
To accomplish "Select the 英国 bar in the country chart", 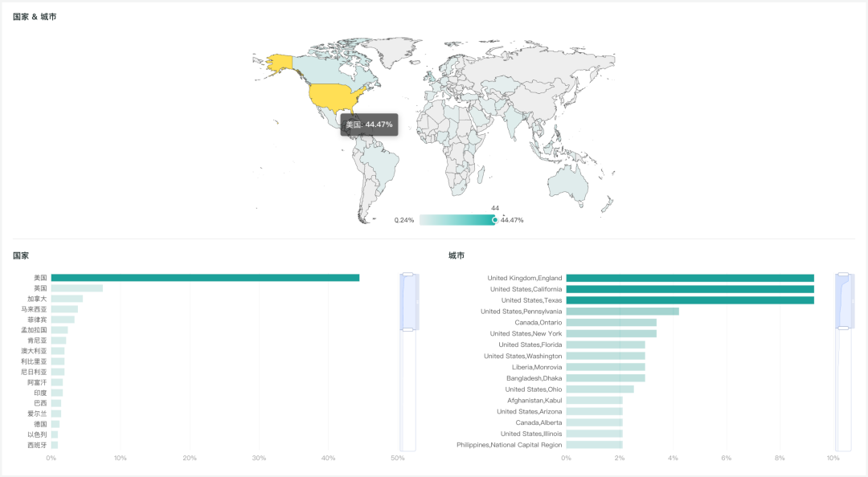I will point(76,288).
